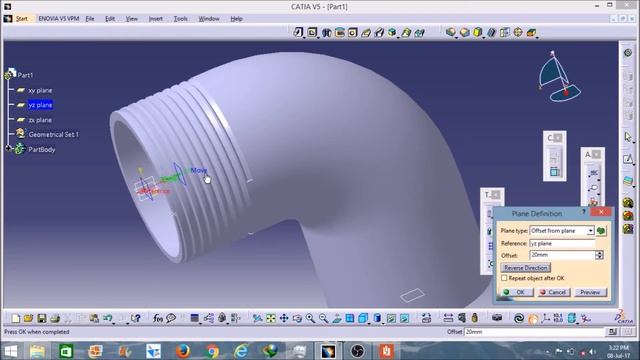This screenshot has height=360, width=640.
Task: Click the Print icon in bottom toolbar
Action: point(55,318)
